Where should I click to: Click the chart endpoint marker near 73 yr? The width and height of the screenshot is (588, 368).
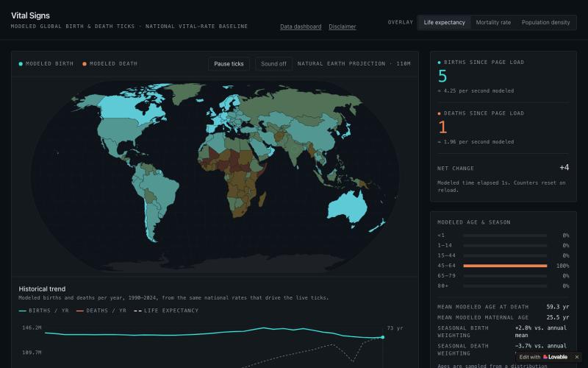pyautogui.click(x=382, y=337)
